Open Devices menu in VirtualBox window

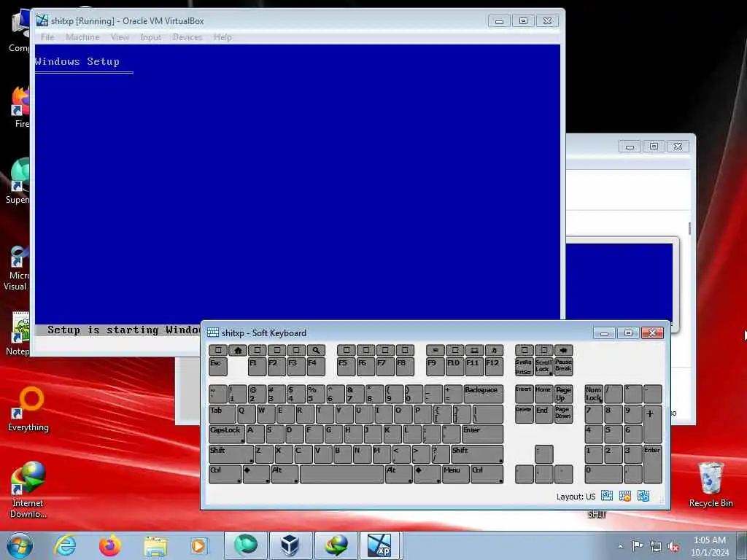187,37
